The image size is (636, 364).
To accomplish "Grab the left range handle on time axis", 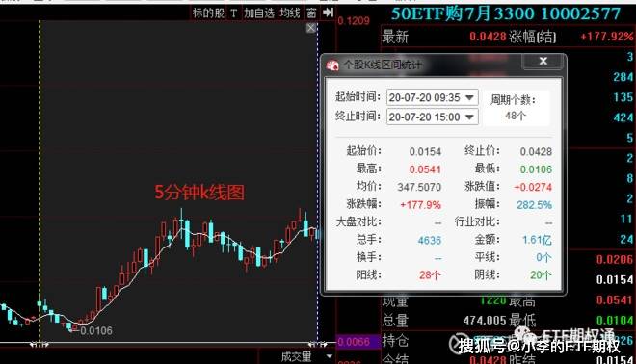I will pos(40,345).
